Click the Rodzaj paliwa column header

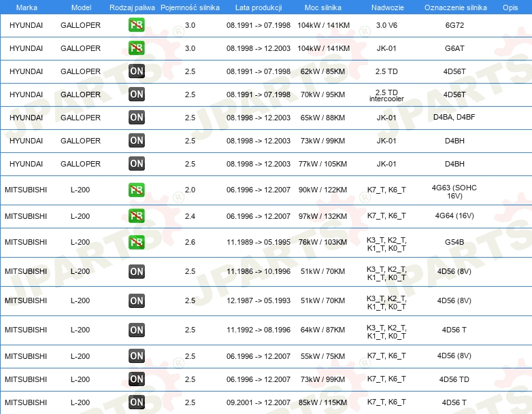tap(131, 7)
